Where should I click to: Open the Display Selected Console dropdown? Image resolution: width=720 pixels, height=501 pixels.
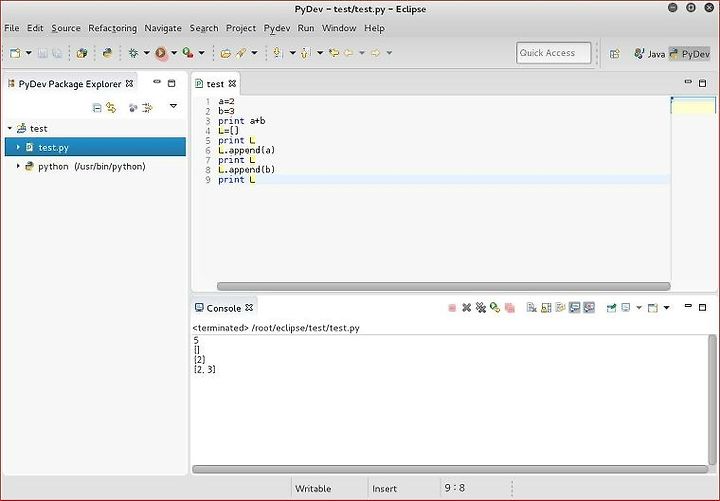click(x=639, y=308)
